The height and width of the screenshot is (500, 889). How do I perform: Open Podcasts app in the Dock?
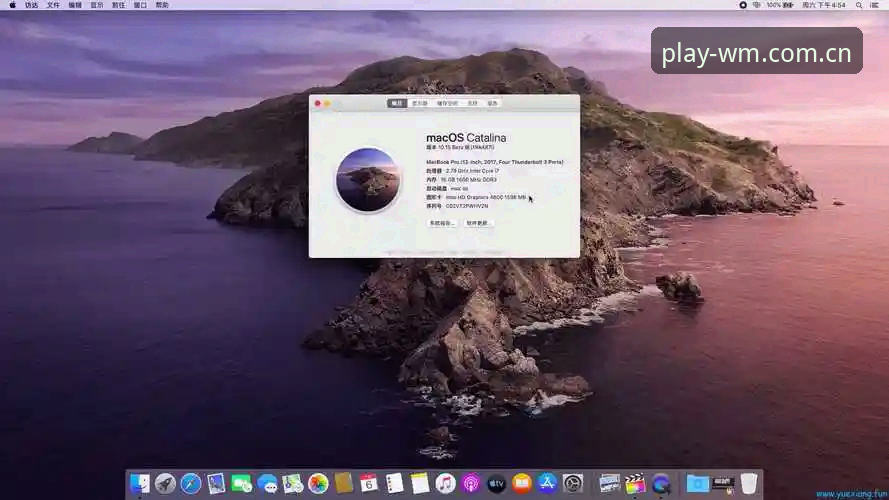pyautogui.click(x=471, y=484)
